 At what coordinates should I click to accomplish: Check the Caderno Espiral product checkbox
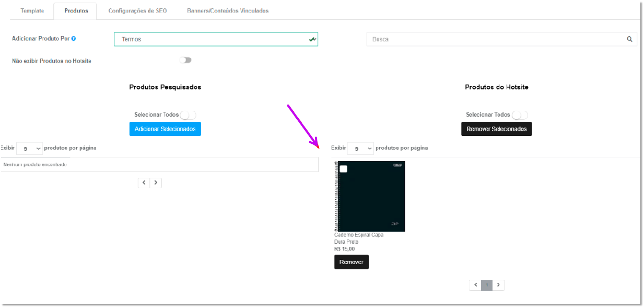coord(343,168)
